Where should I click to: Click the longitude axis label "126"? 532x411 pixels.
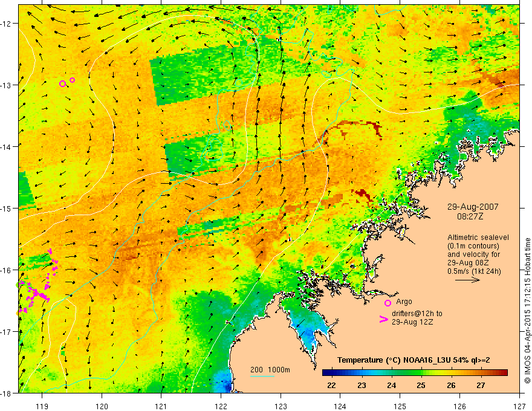[x=459, y=406]
